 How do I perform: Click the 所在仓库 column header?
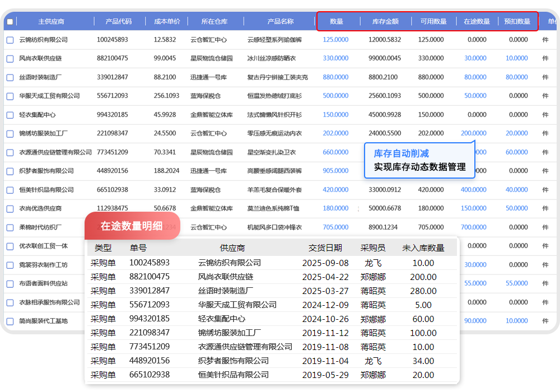214,21
